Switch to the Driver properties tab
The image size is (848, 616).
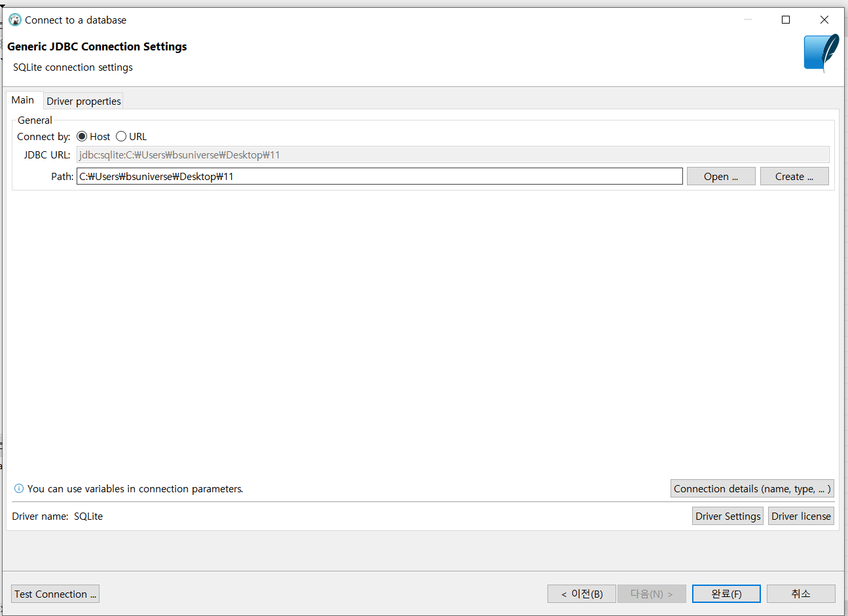(84, 101)
